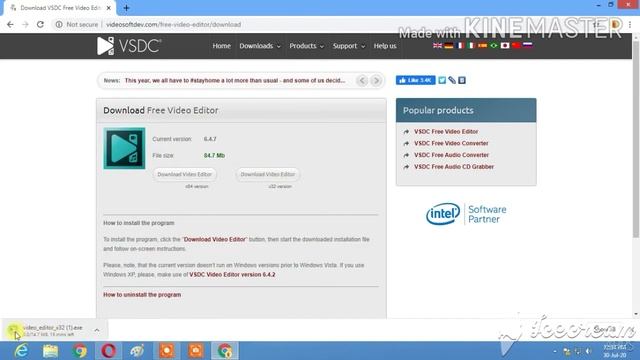640x360 pixels.
Task: Open VSDC Free Audio CD Grabber link
Action: 454,167
